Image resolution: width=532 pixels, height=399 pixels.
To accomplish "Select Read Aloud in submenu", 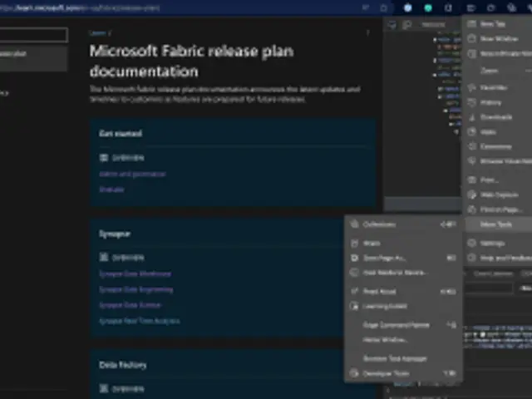I will click(403, 292).
